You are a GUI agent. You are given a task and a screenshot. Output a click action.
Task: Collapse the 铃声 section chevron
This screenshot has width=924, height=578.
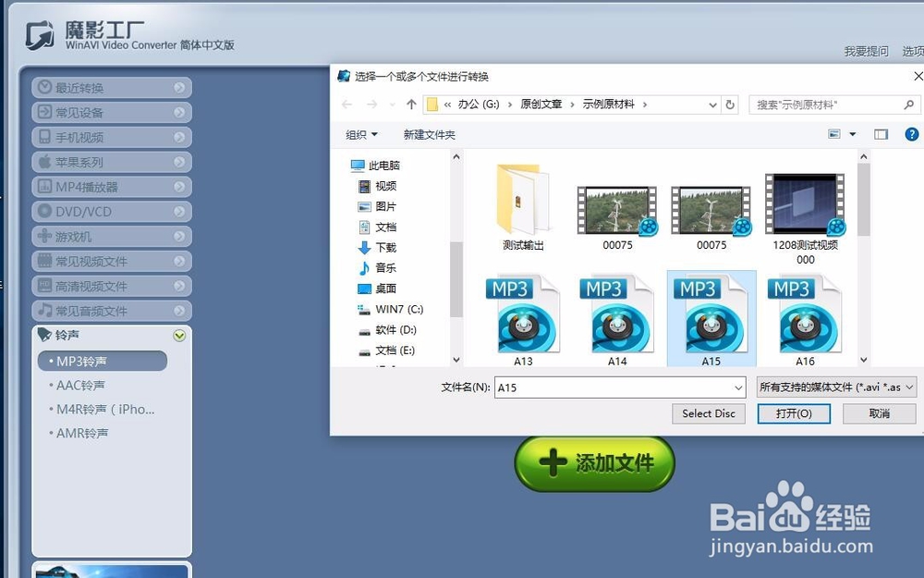[x=179, y=336]
